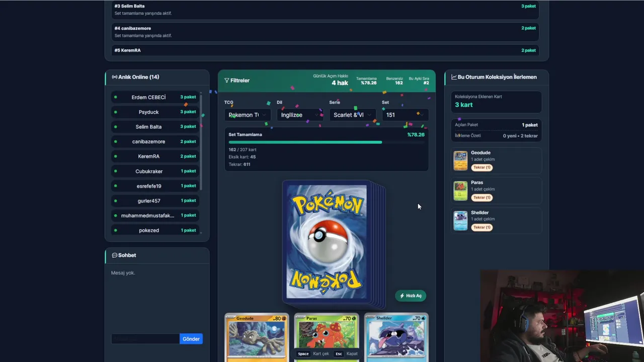The image size is (644, 362).
Task: Click the Günlük Açım Hakkı 4 hak stat
Action: pos(331,79)
